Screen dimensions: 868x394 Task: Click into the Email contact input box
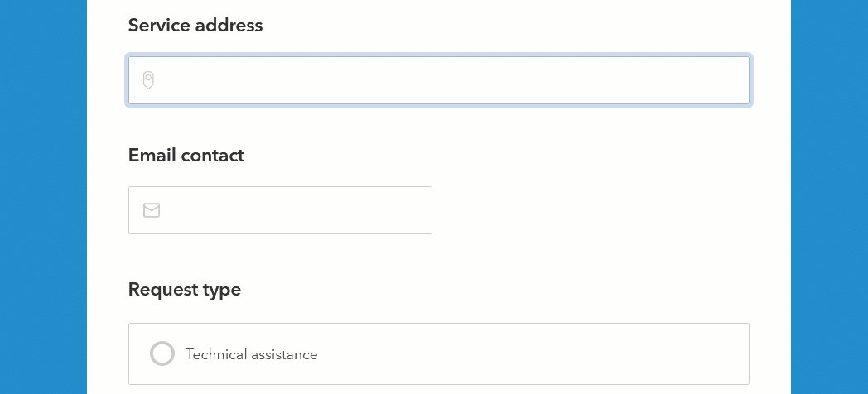[x=294, y=210]
